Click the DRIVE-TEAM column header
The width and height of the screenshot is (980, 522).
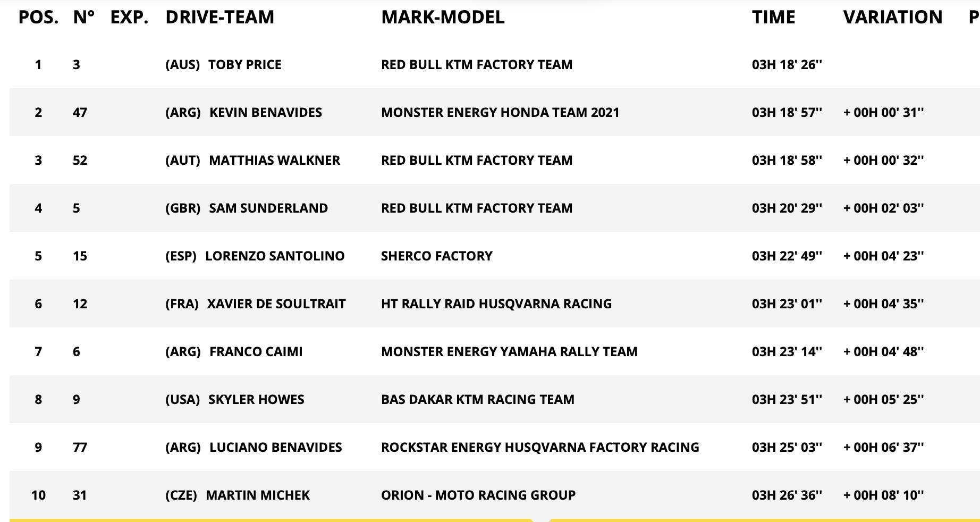pyautogui.click(x=219, y=17)
